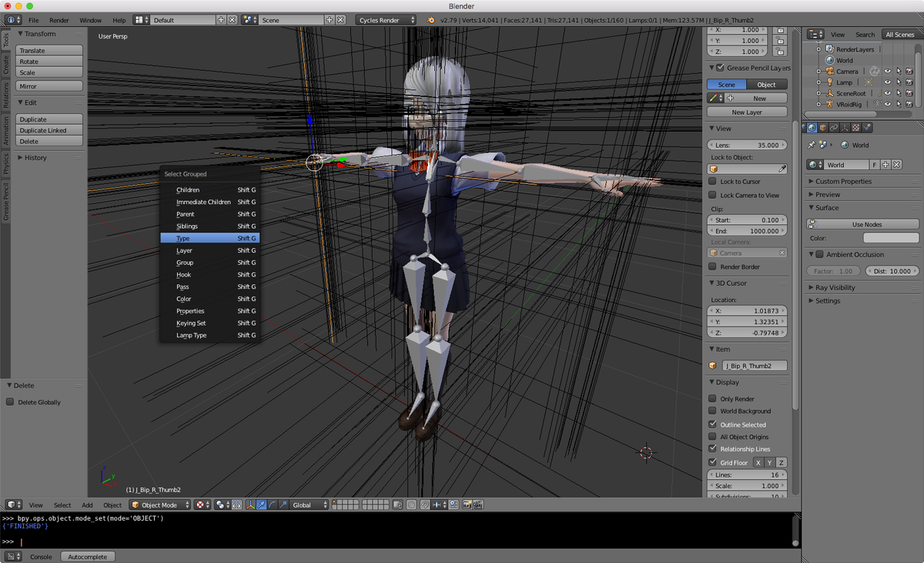
Task: Click the Use Nodes button
Action: 862,224
